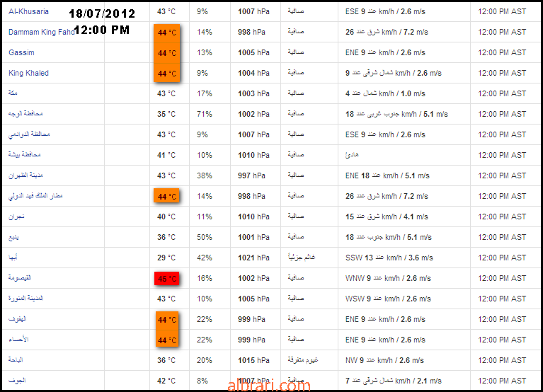Viewport: 543px width, 392px height.
Task: Open the مدينة الظهران link
Action: coord(25,175)
